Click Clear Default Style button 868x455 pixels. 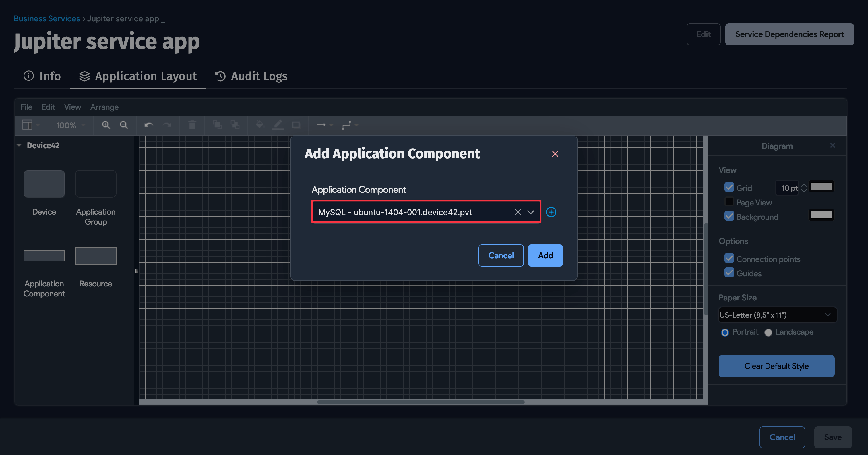click(776, 366)
